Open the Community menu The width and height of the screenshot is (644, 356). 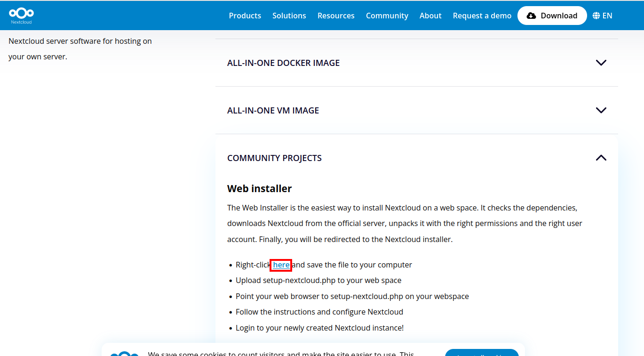click(387, 16)
